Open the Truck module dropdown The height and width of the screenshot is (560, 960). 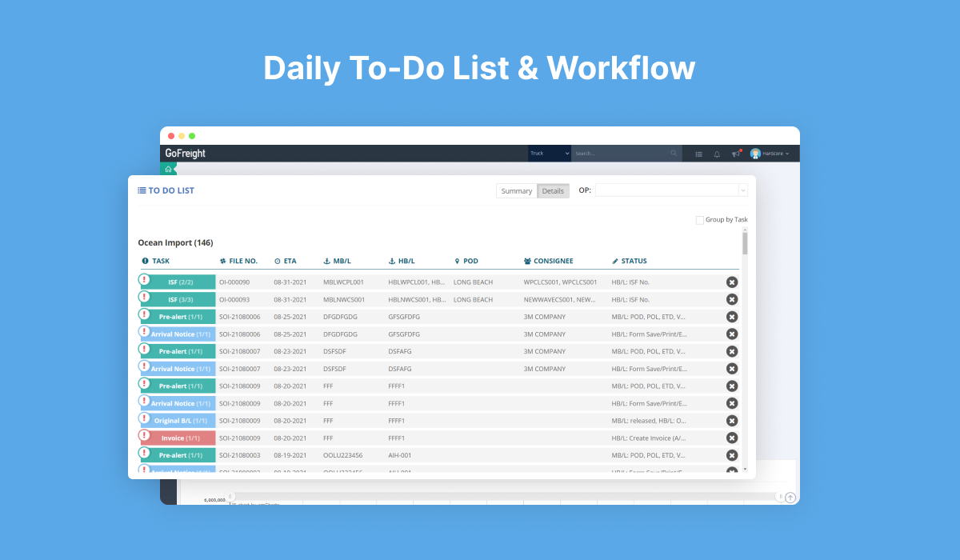[549, 154]
